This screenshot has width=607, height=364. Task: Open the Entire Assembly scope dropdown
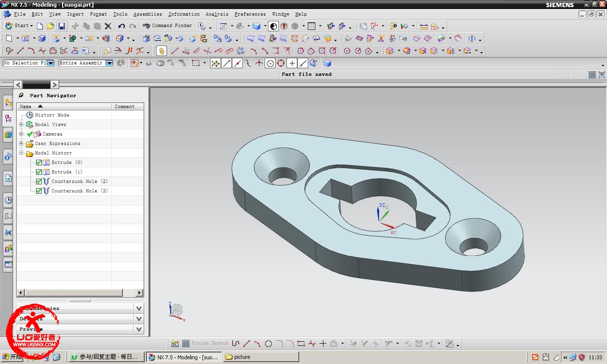[x=109, y=63]
